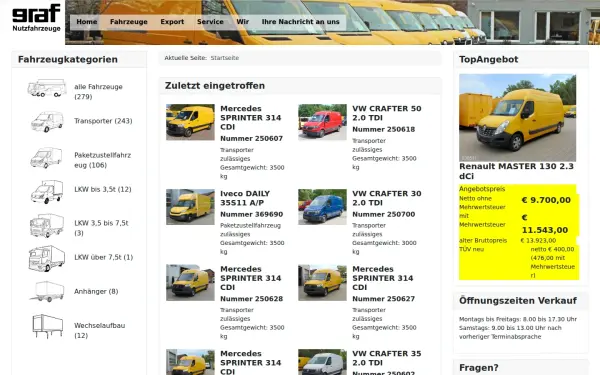Click the graf Nutzfahrzeuge logo
The height and width of the screenshot is (375, 600).
point(36,18)
